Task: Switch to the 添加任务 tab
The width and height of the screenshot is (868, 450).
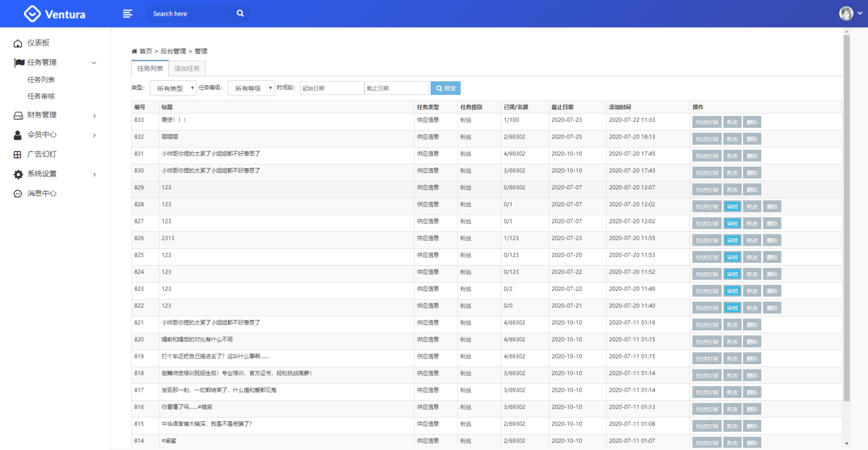Action: pos(186,68)
